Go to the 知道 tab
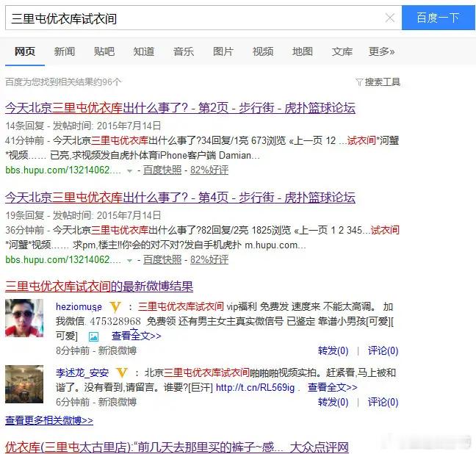 pos(144,51)
